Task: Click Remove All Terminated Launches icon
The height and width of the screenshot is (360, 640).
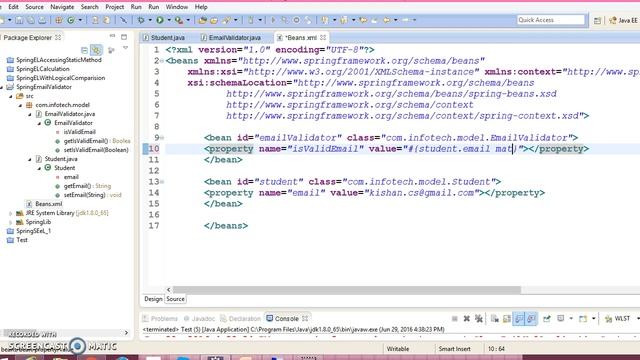Action: pos(479,319)
